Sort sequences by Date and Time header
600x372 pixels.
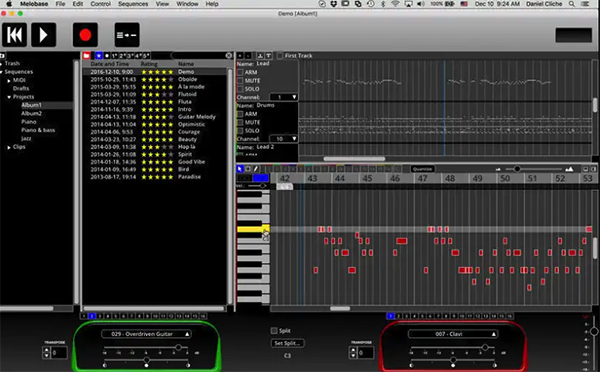110,64
